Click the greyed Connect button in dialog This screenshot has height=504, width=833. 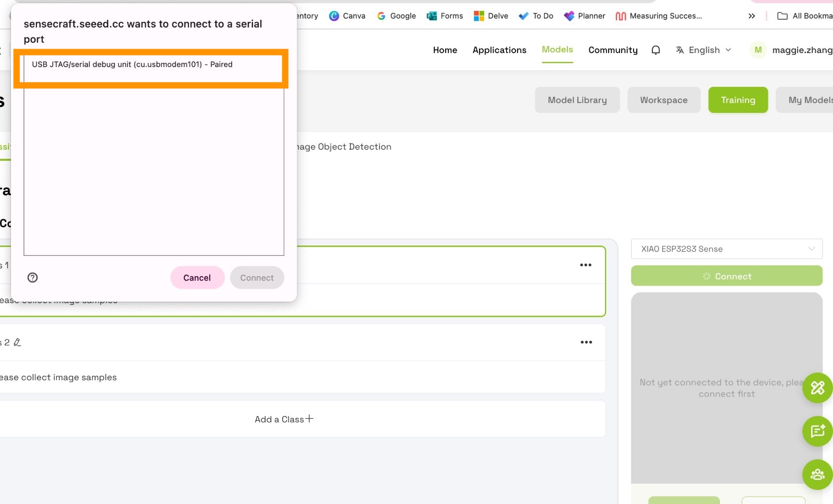257,278
